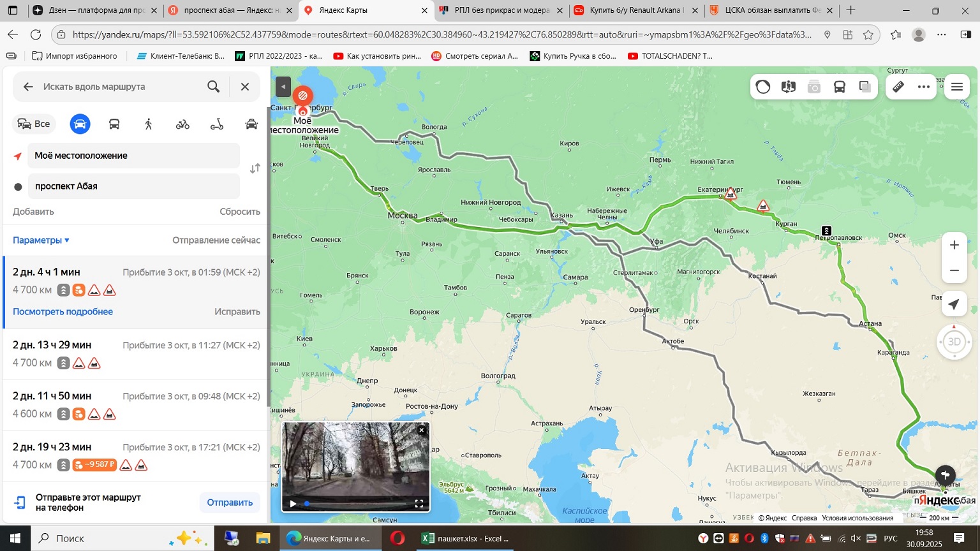Switch to the 'РПЛ без прикрас' tab
The width and height of the screenshot is (980, 551).
point(500,10)
